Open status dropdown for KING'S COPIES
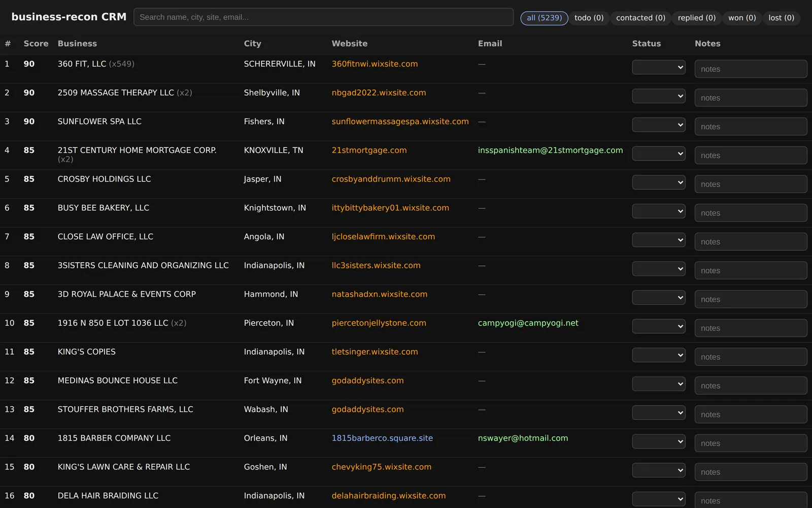812x508 pixels. point(659,355)
